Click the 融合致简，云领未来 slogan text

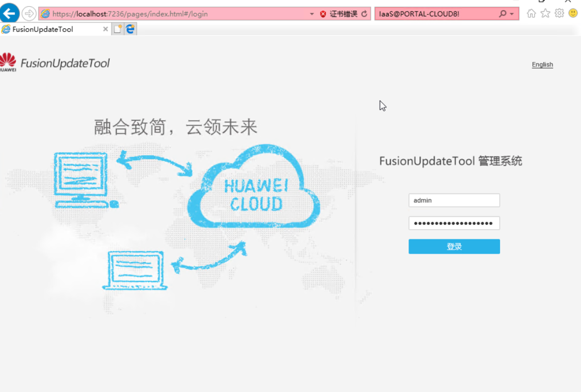[175, 127]
